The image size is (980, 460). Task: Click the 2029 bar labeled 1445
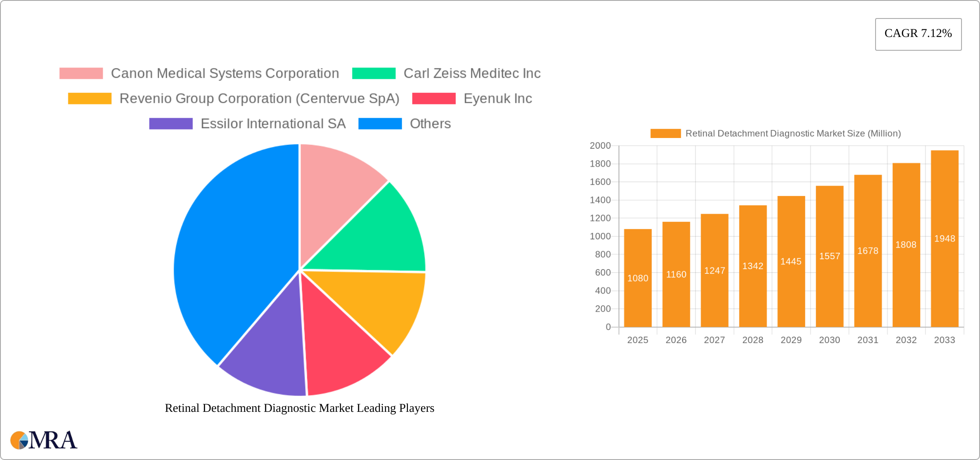point(791,261)
